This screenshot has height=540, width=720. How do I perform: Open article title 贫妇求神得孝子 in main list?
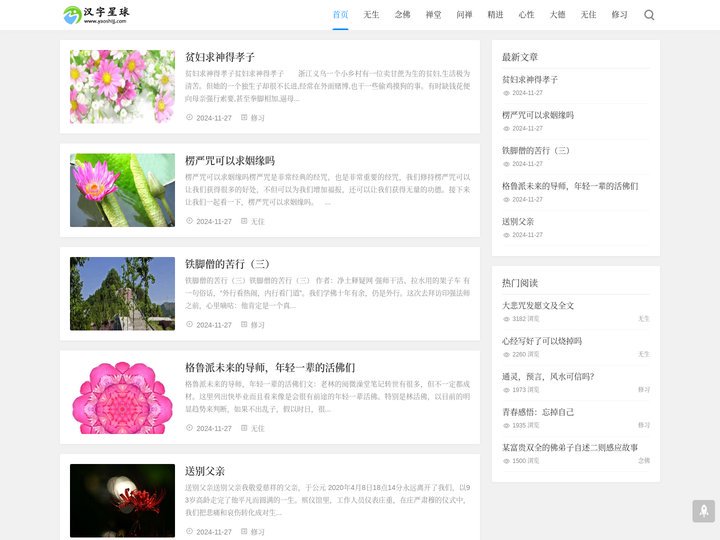[x=219, y=57]
